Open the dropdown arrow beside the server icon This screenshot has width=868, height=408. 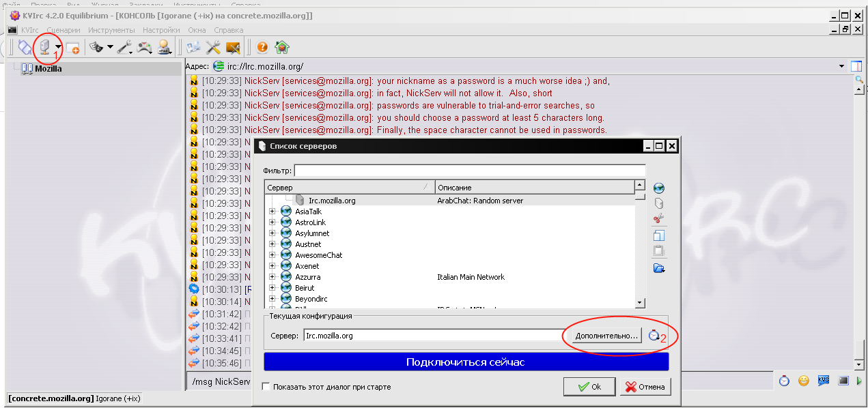tap(59, 48)
